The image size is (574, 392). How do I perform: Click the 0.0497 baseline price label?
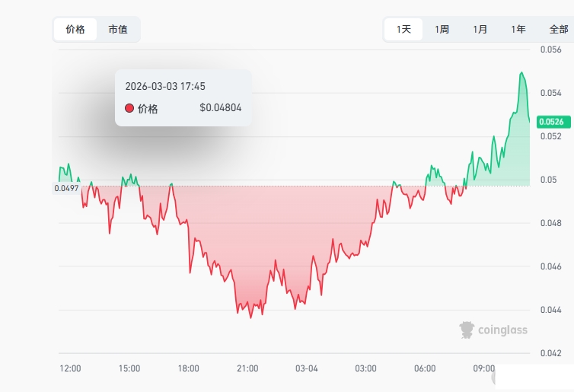(65, 188)
